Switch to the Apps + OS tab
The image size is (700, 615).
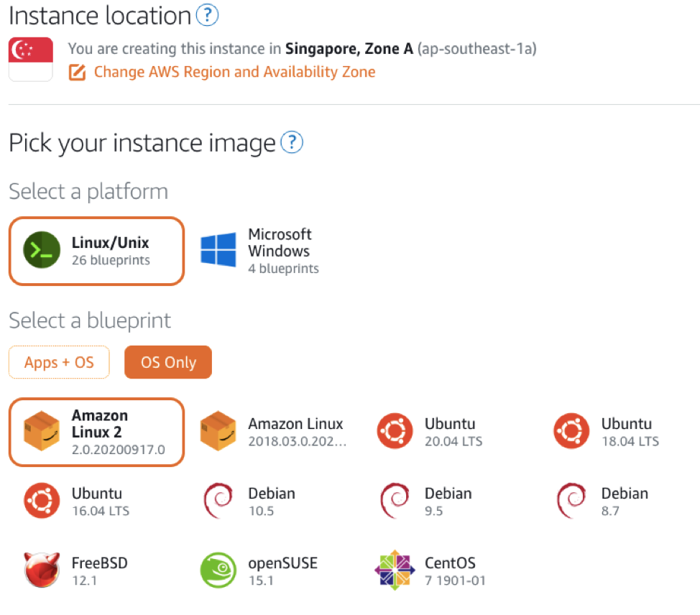[x=59, y=362]
